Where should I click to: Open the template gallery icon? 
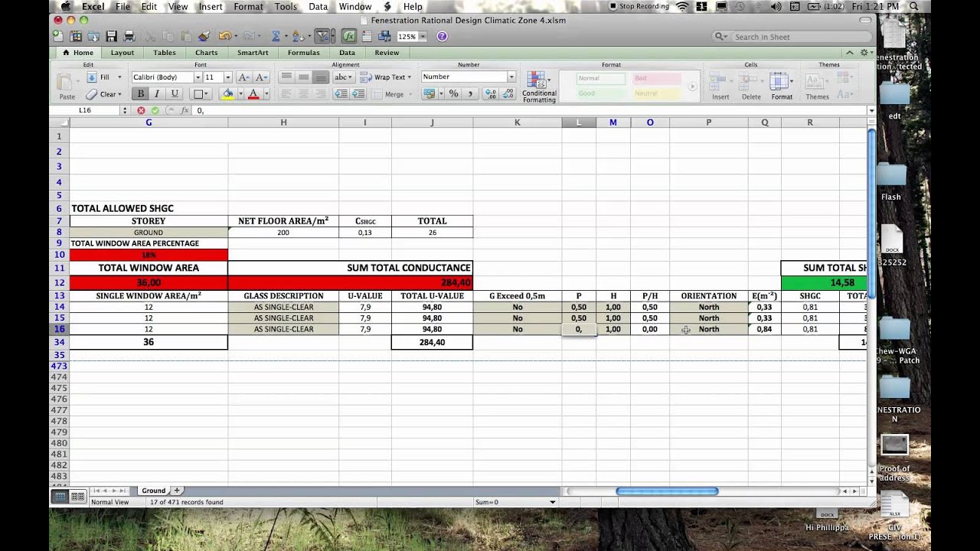pos(76,36)
